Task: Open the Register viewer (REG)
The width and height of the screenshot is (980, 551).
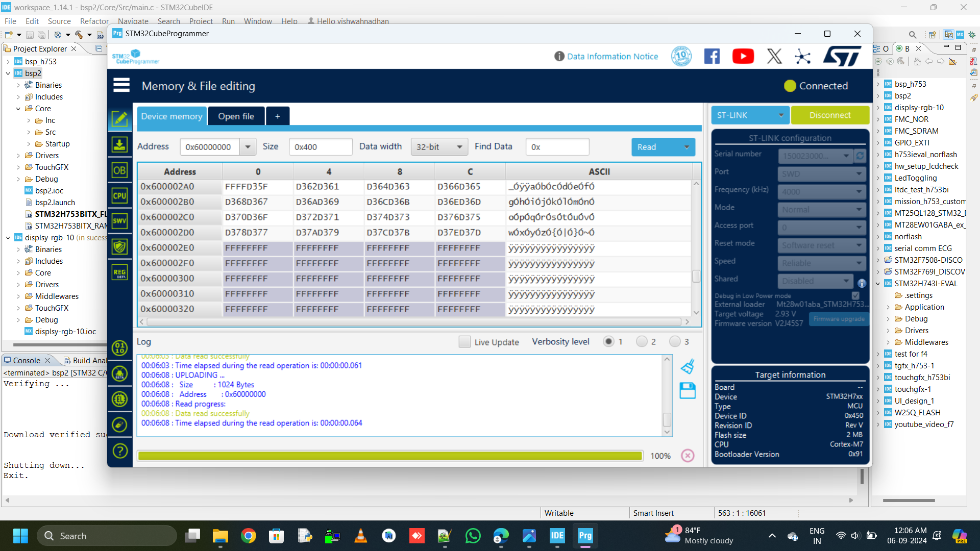Action: coord(119,272)
